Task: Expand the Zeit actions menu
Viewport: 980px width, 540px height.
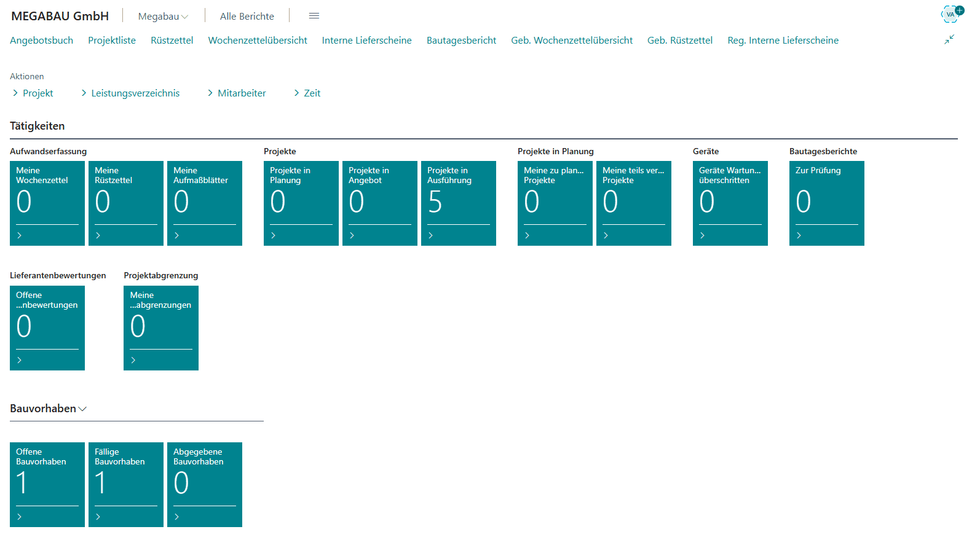Action: point(307,93)
